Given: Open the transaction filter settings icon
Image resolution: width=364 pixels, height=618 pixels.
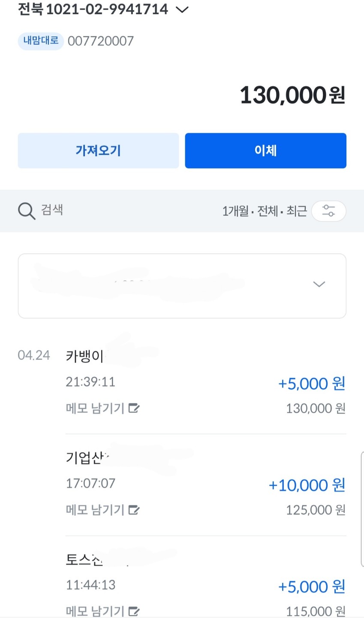Looking at the screenshot, I should (328, 211).
